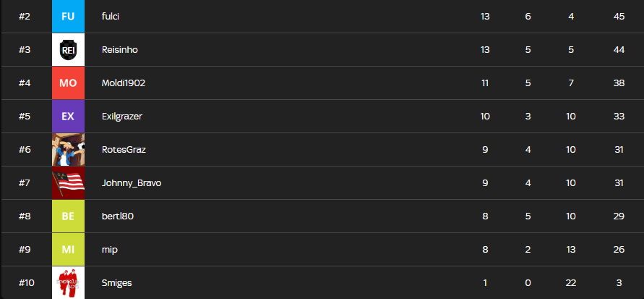Image resolution: width=644 pixels, height=299 pixels.
Task: Click the red MO avatar badge
Action: coord(68,83)
